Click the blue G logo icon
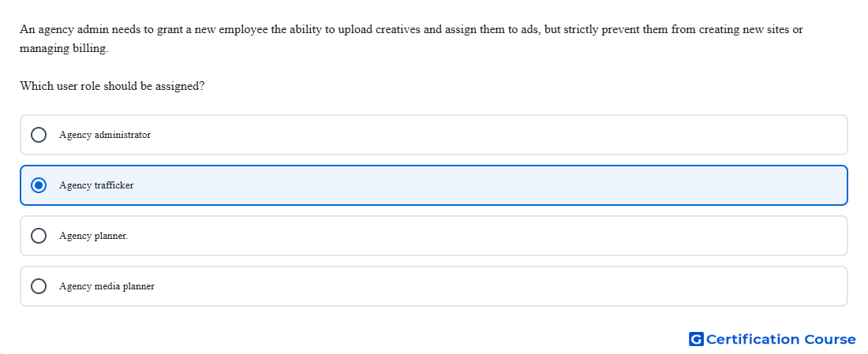This screenshot has height=354, width=868. pyautogui.click(x=696, y=339)
